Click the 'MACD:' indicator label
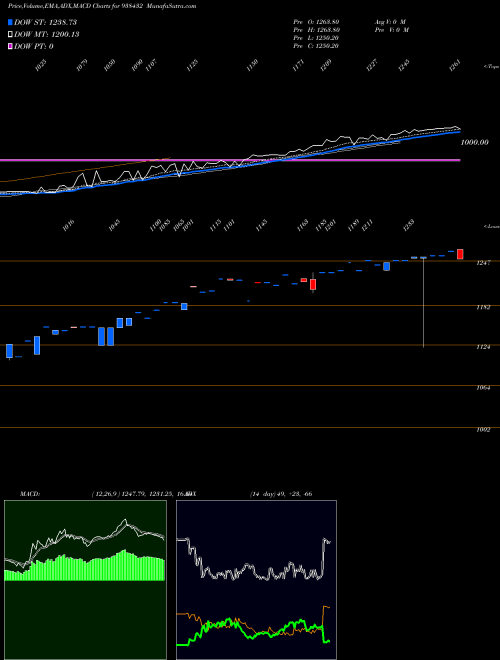 click(x=30, y=494)
